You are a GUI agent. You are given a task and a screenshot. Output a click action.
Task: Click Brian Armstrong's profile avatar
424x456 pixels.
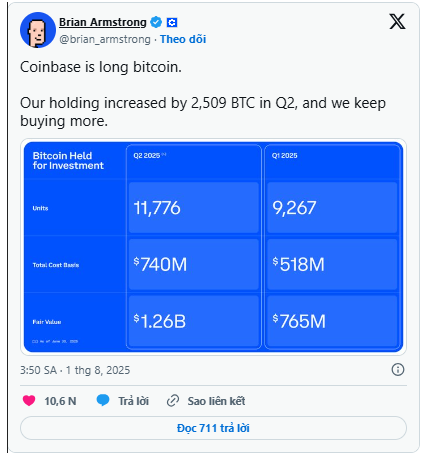pyautogui.click(x=38, y=30)
